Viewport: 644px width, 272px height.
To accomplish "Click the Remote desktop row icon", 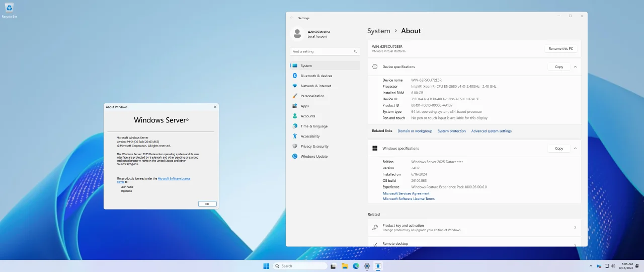I will pyautogui.click(x=375, y=244).
